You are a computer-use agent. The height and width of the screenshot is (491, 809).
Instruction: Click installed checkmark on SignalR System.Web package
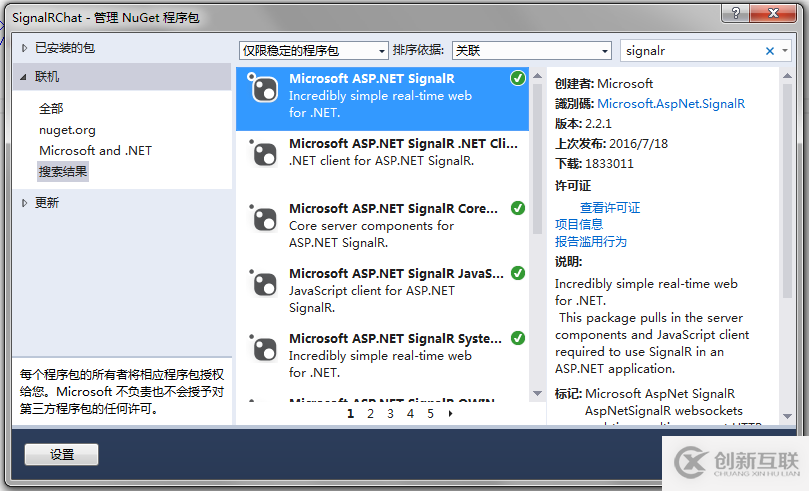point(517,338)
